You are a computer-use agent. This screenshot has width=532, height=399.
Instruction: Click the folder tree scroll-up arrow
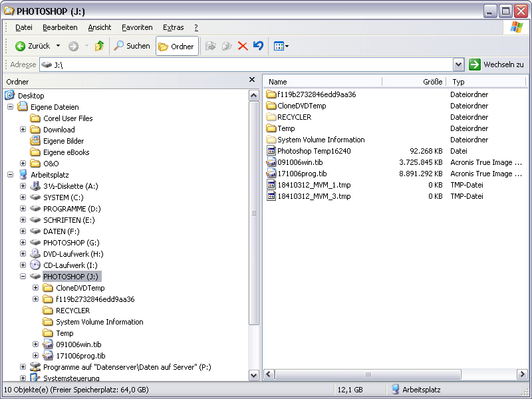(253, 95)
